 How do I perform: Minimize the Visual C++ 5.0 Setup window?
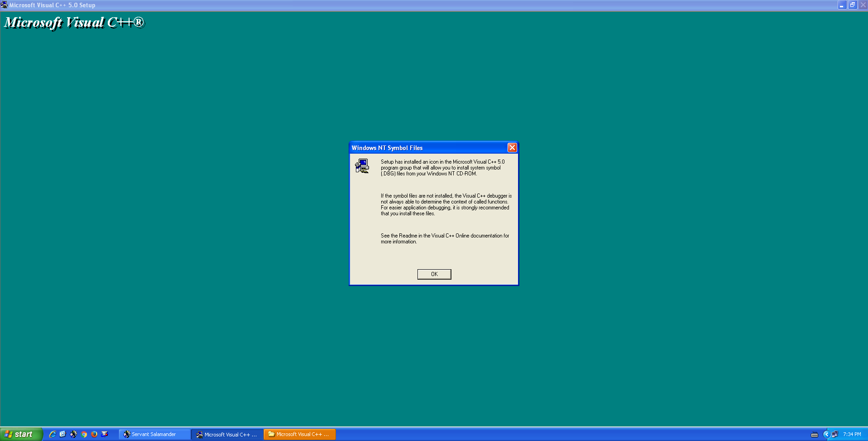click(x=842, y=5)
